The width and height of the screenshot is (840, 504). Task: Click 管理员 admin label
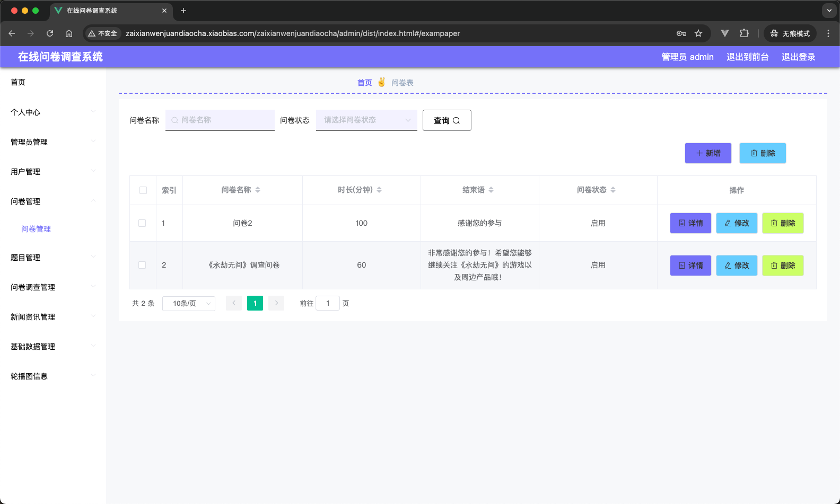688,57
